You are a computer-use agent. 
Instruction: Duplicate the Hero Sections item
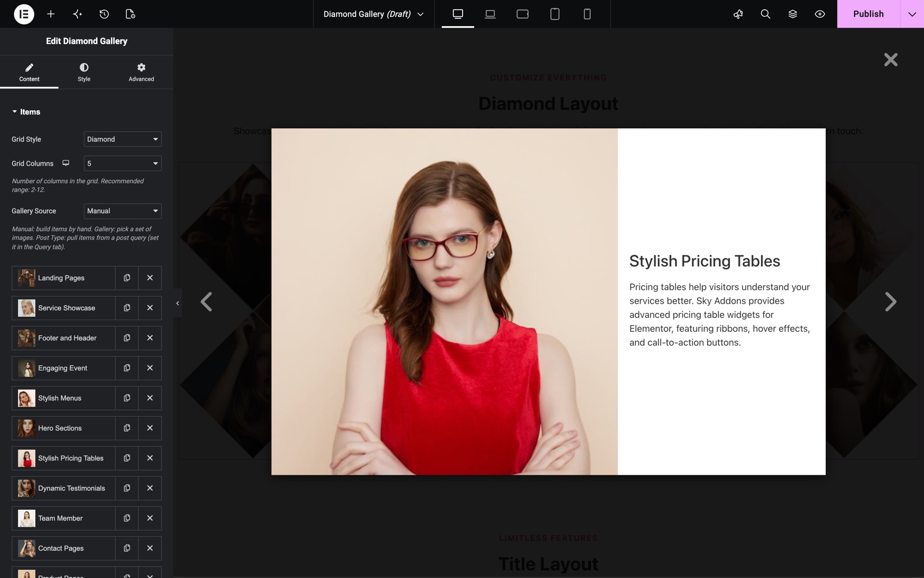tap(127, 428)
